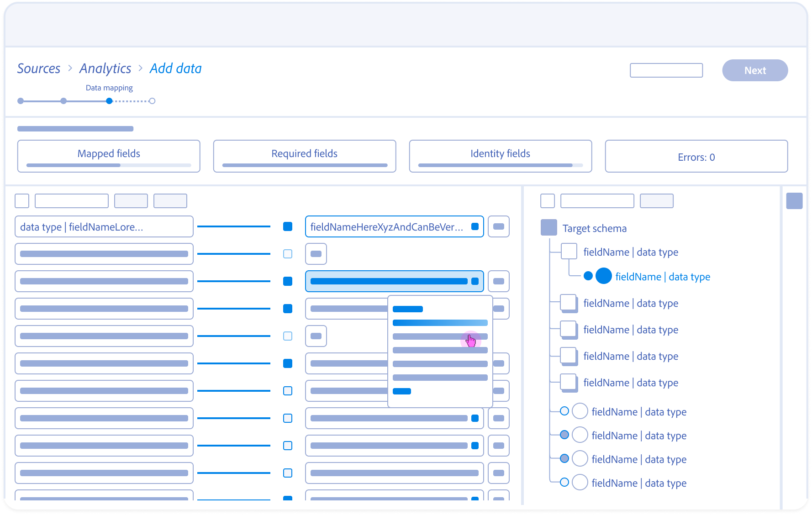Click small button in second mapping row
The image size is (812, 515).
(x=316, y=254)
